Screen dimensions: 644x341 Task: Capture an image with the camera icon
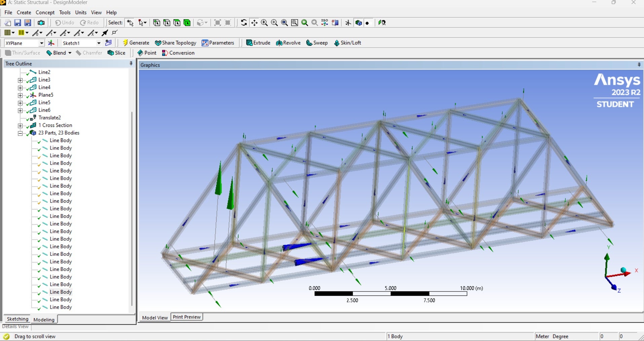41,23
